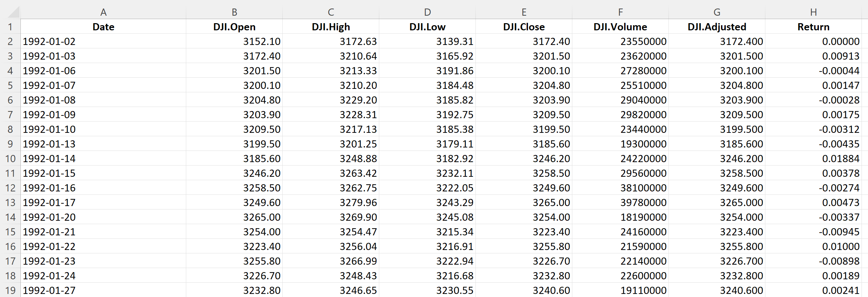Click adjusted value 3199.500

(x=717, y=129)
